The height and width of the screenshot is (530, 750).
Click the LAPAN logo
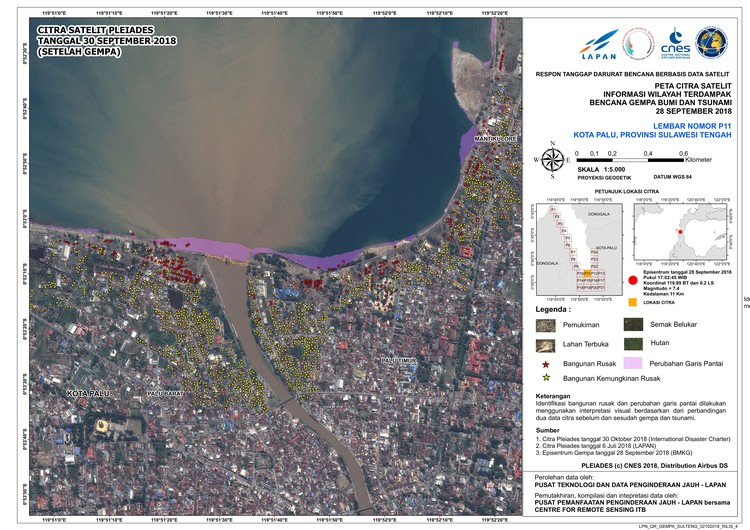[598, 44]
